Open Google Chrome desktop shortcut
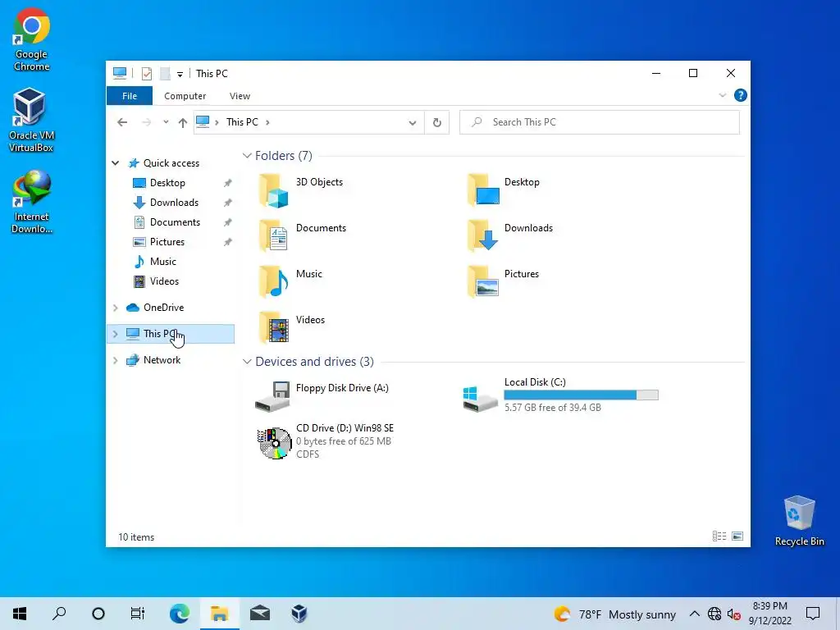This screenshot has width=840, height=630. (32, 40)
